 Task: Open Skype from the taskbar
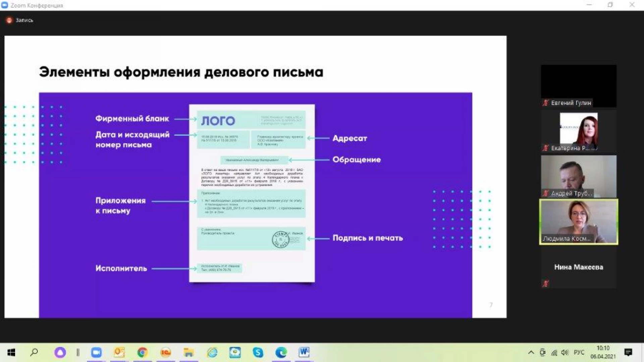(x=258, y=352)
